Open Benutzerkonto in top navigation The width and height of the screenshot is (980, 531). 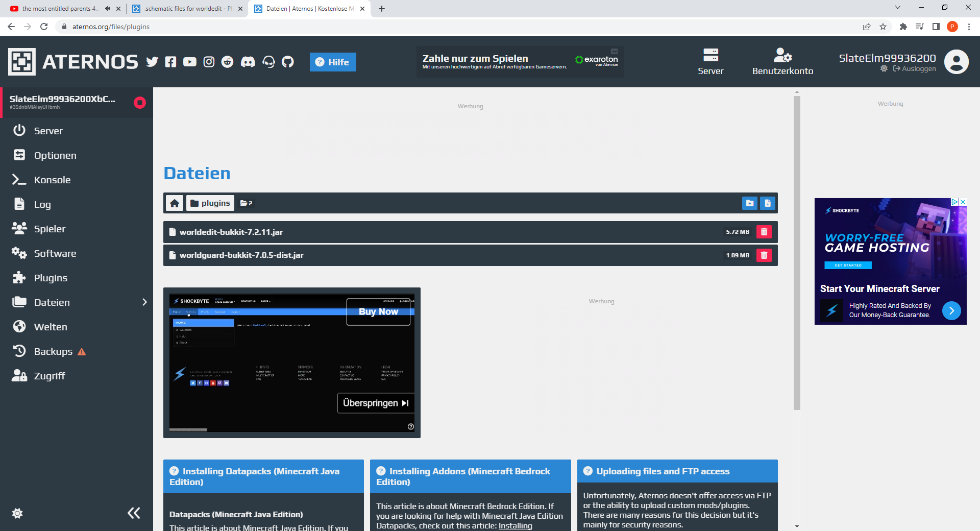click(782, 62)
